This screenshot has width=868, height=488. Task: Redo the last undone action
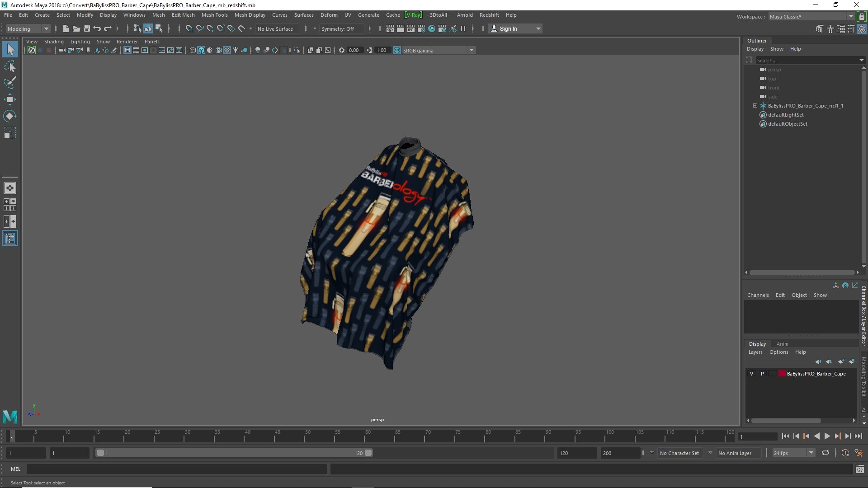[x=108, y=28]
